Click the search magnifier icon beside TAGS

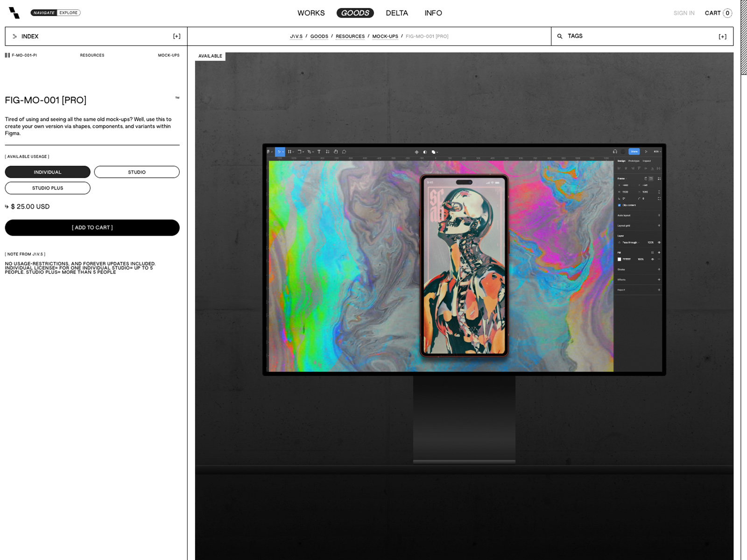pos(559,36)
